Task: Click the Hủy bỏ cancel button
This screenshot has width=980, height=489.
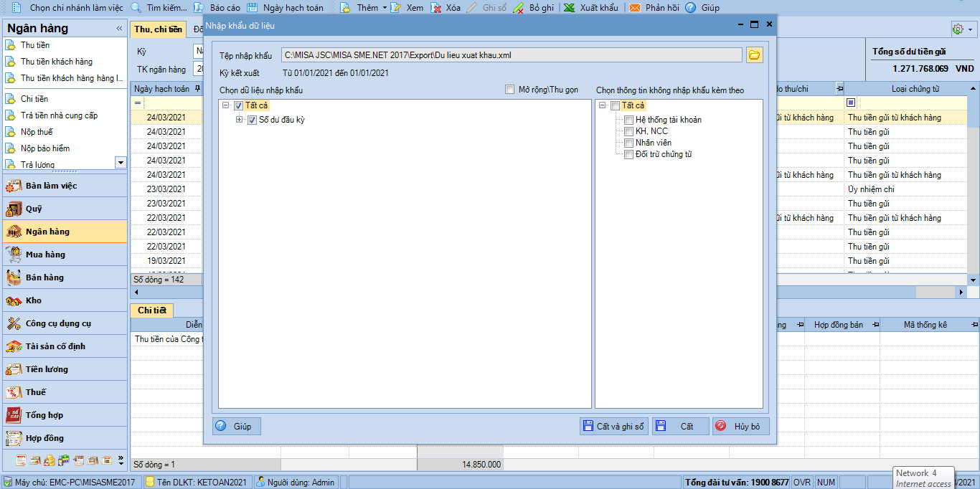Action: coord(741,426)
